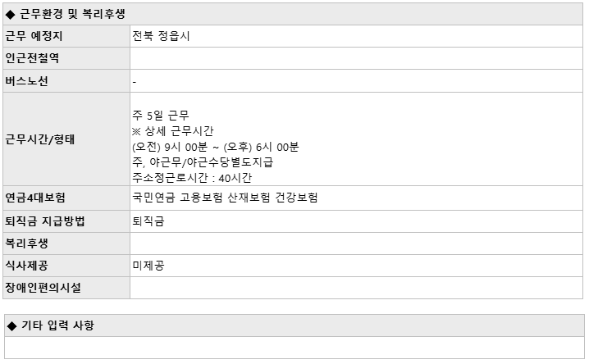Click the empty box under 기타 입력 사항

click(294, 348)
